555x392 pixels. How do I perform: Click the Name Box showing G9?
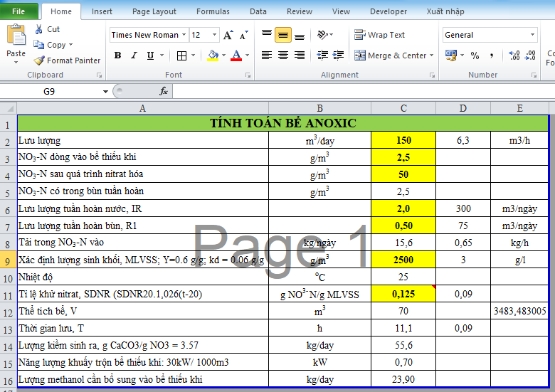pos(50,92)
